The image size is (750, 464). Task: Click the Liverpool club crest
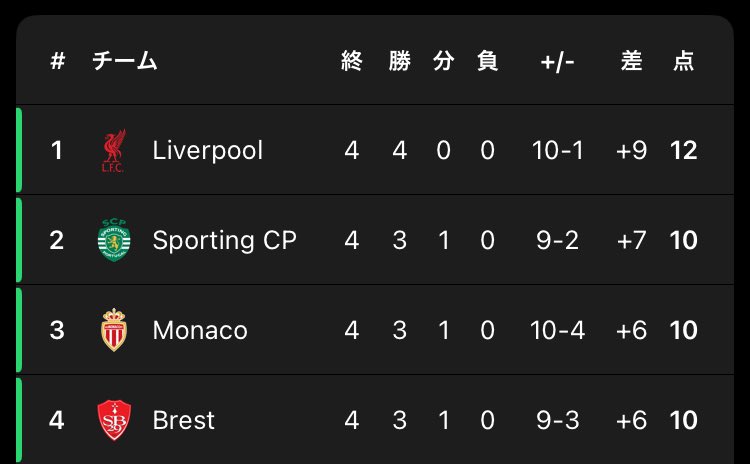pyautogui.click(x=114, y=150)
